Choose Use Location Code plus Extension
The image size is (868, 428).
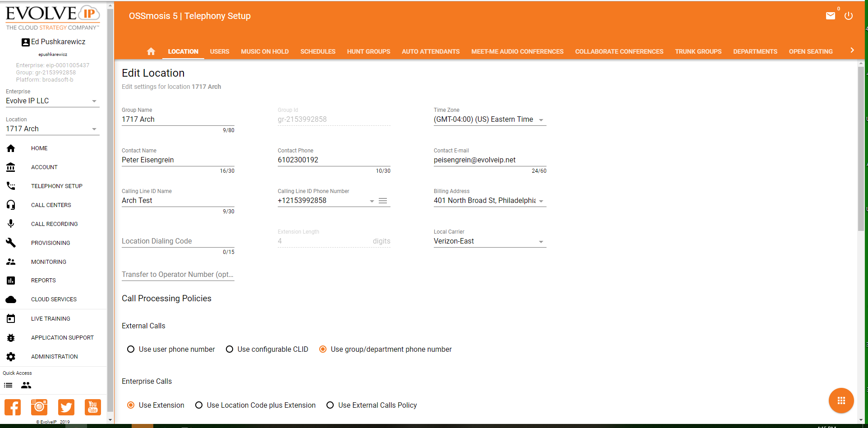[x=199, y=405]
